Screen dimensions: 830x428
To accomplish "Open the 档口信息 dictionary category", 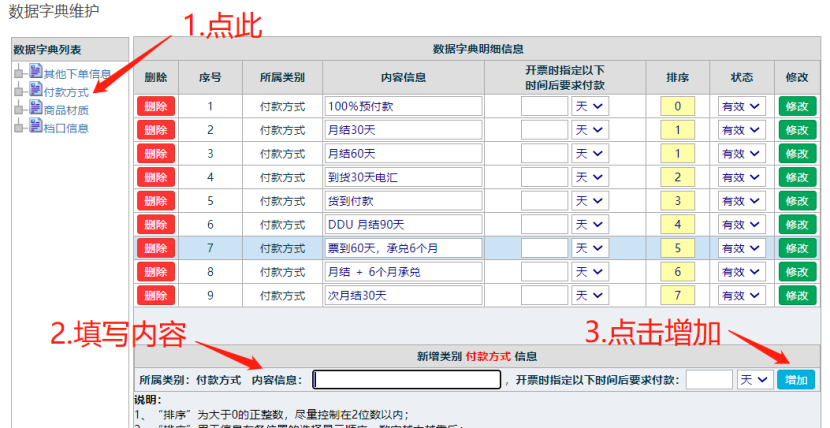I will point(66,128).
